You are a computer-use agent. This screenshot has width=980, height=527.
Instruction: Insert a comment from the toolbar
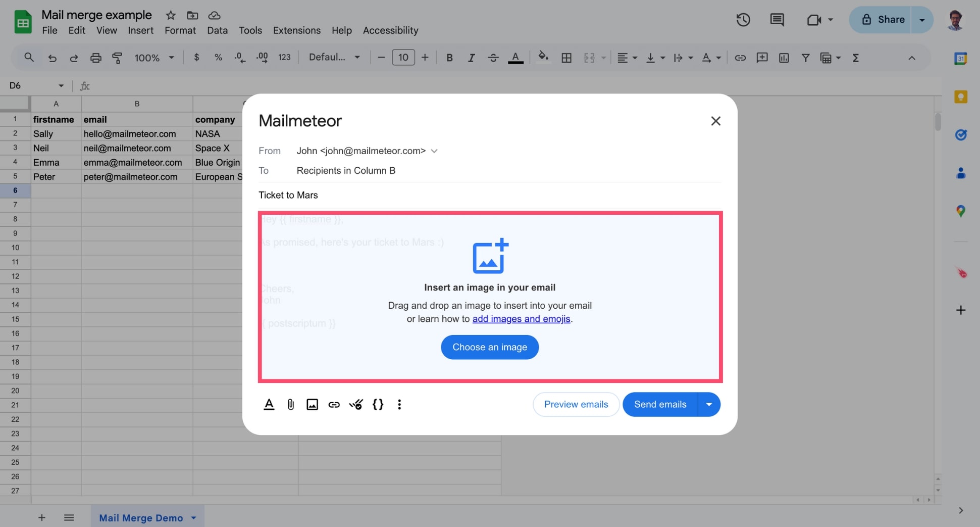click(762, 58)
